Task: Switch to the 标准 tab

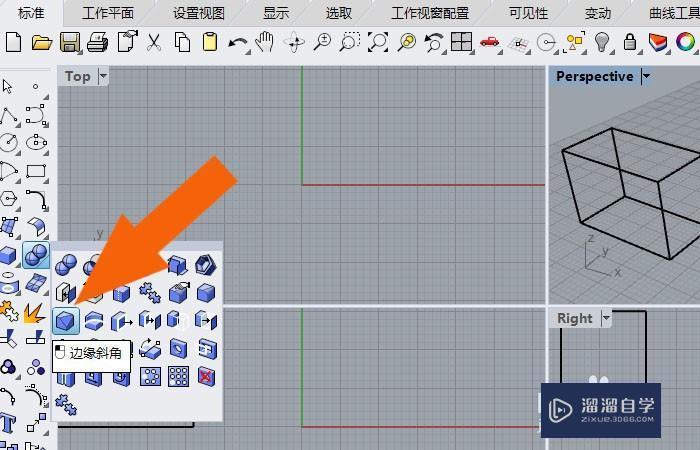Action: (x=31, y=13)
